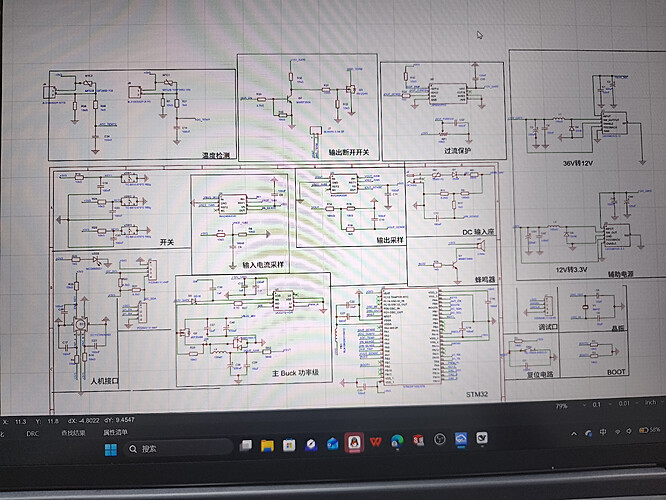This screenshot has width=666, height=500.
Task: Check battery status showing 58%
Action: click(x=649, y=430)
